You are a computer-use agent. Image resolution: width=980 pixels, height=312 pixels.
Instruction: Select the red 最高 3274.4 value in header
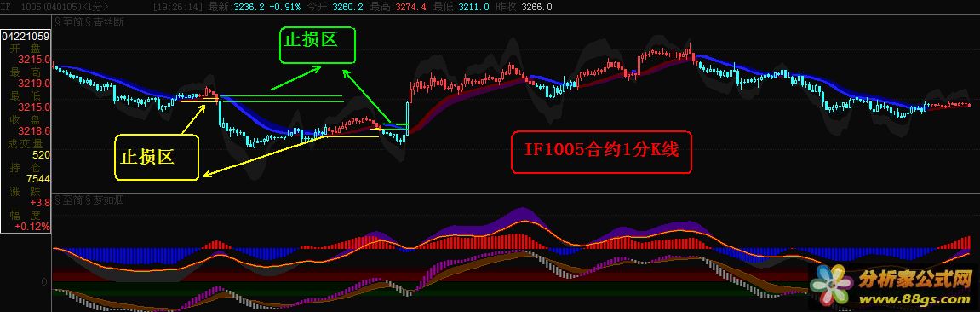(x=410, y=7)
